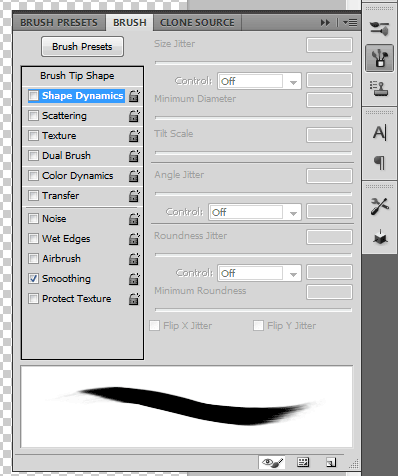Switch to the Clone Source tab
The image size is (398, 476).
(197, 23)
